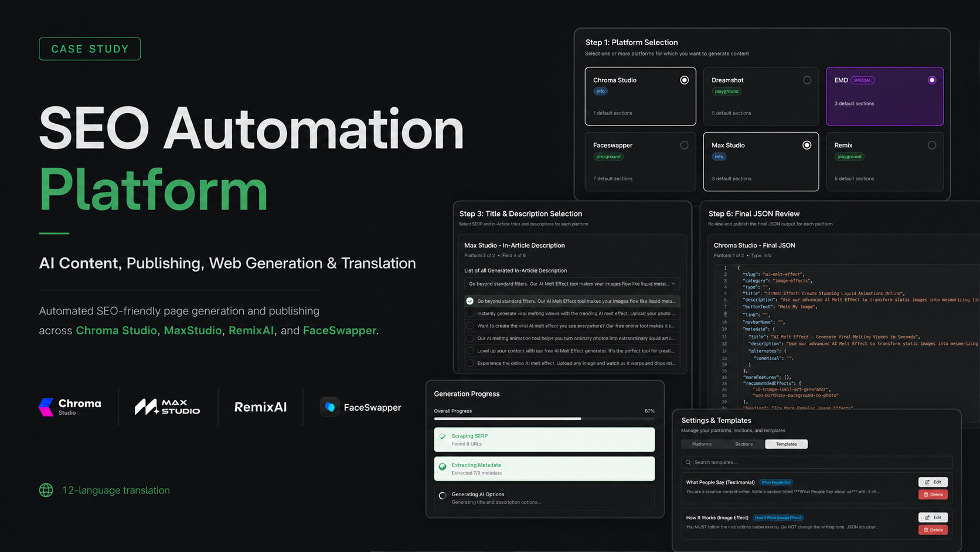Select the Dreamshot platform radio button

tap(807, 80)
